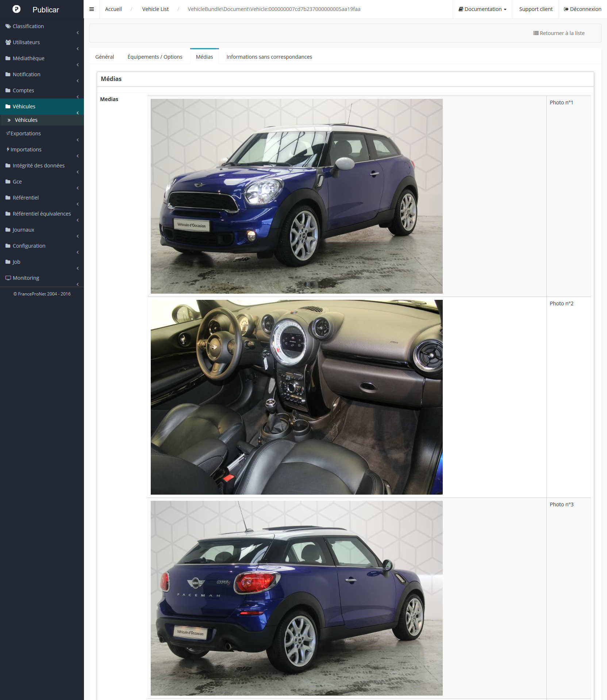Expand the Comptes menu chevron
The width and height of the screenshot is (607, 700).
point(78,97)
